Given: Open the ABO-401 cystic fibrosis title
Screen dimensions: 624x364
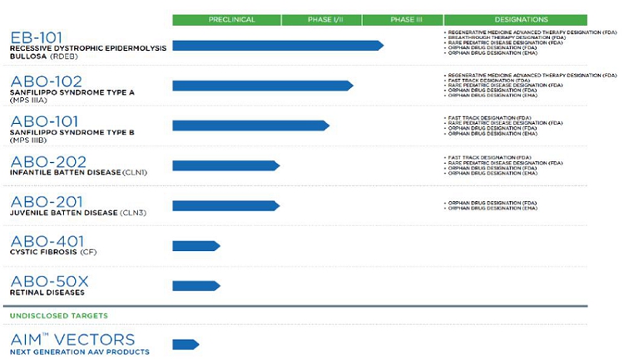Looking at the screenshot, I should tap(47, 241).
